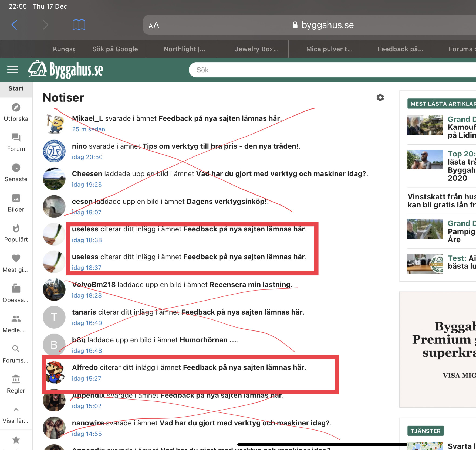Click the Byggahus.se logo

pos(66,70)
